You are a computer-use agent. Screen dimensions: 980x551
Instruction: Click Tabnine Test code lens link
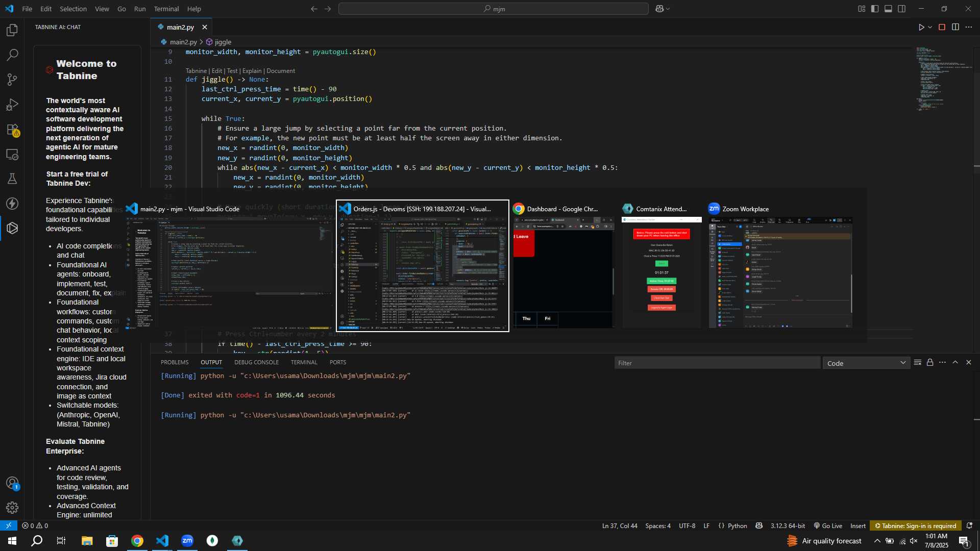(x=232, y=71)
